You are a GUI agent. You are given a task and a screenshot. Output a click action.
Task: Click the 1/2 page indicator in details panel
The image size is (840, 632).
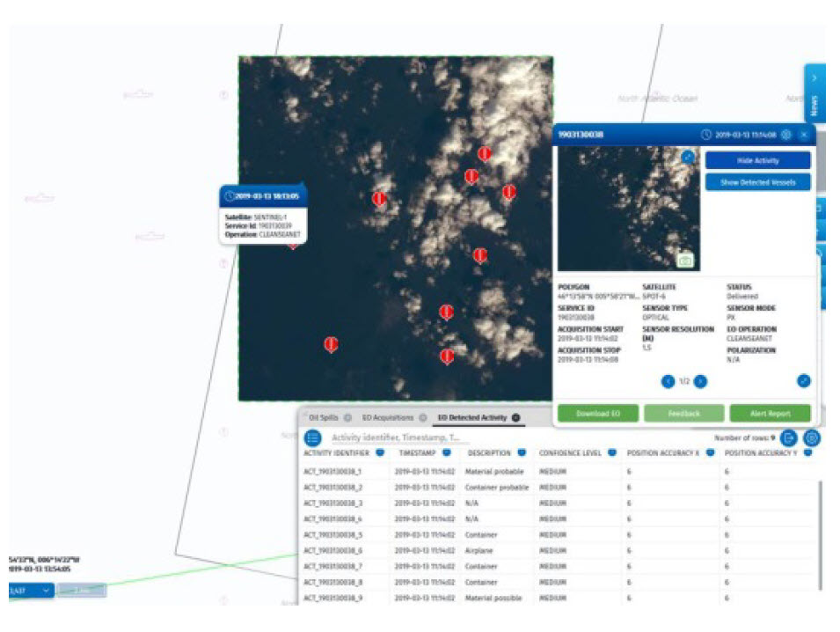click(x=684, y=381)
